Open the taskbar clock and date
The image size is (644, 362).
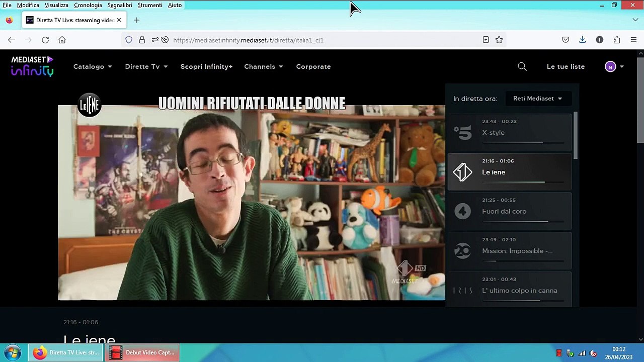pyautogui.click(x=619, y=353)
